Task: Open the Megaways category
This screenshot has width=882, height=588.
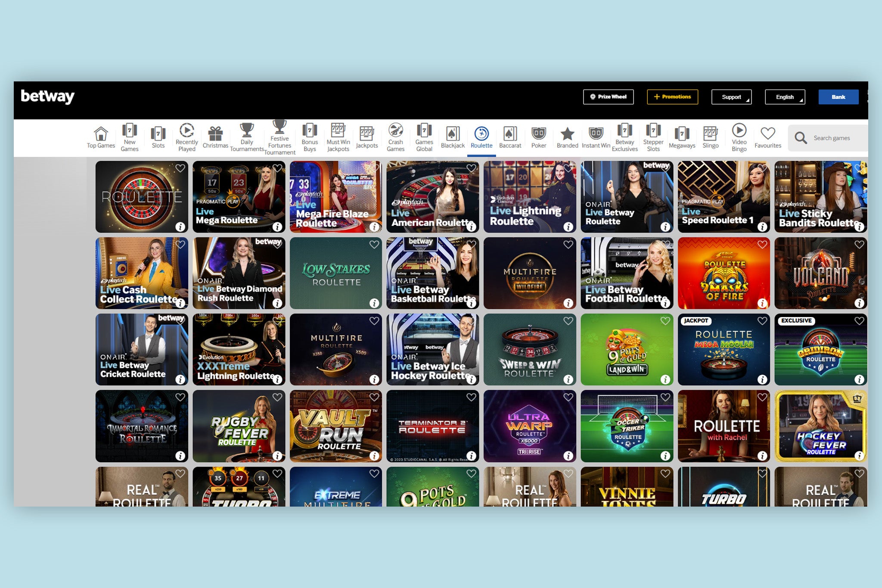Action: pos(682,138)
